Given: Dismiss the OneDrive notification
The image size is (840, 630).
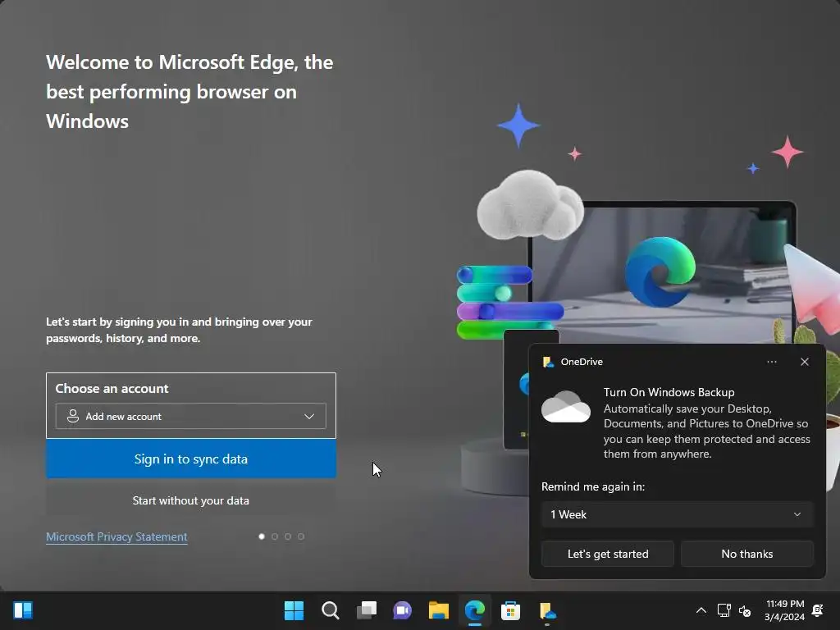Looking at the screenshot, I should point(805,362).
